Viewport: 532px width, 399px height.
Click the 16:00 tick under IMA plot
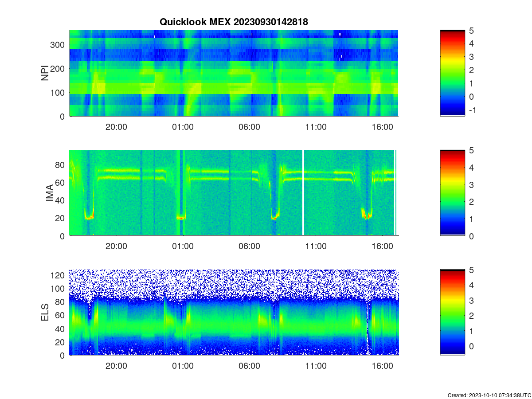pos(382,246)
